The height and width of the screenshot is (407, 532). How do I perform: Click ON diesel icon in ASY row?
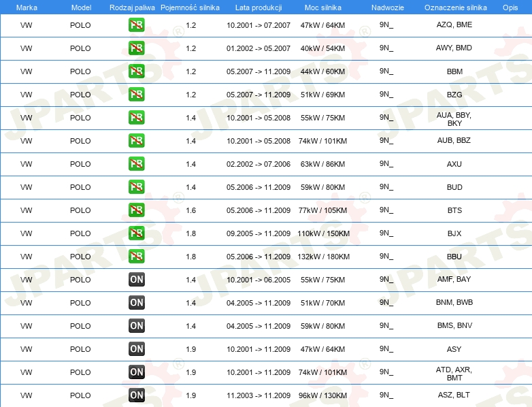tap(136, 348)
